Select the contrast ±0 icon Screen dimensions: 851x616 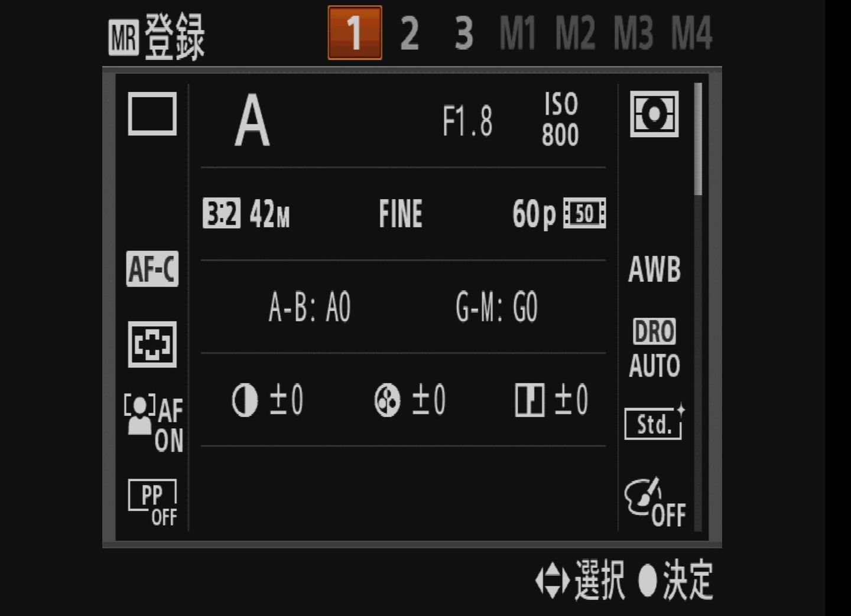pos(268,400)
